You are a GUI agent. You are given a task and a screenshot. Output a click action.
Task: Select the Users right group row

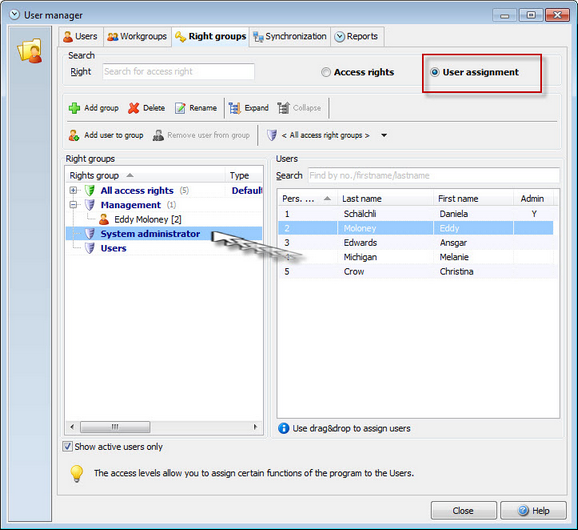point(164,248)
